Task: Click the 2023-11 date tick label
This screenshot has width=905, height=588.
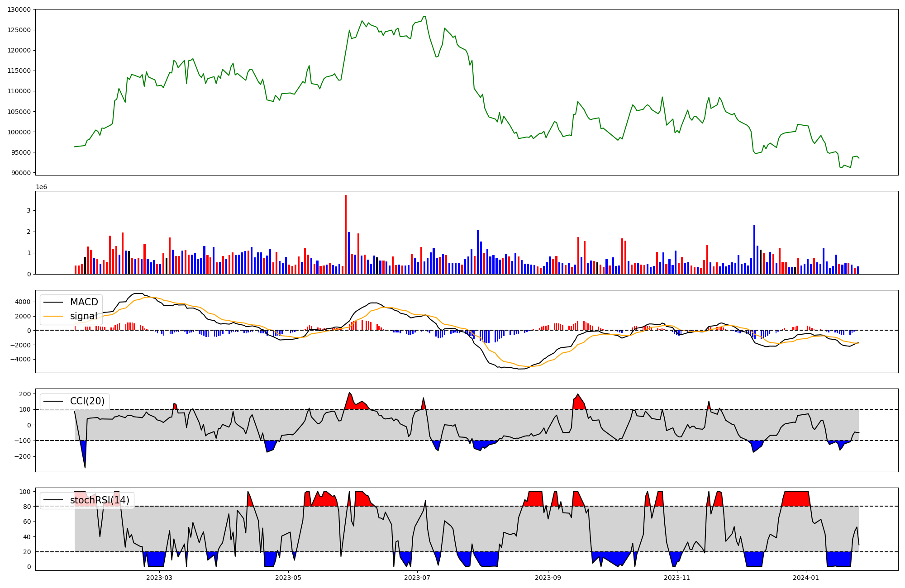Action: tap(677, 578)
